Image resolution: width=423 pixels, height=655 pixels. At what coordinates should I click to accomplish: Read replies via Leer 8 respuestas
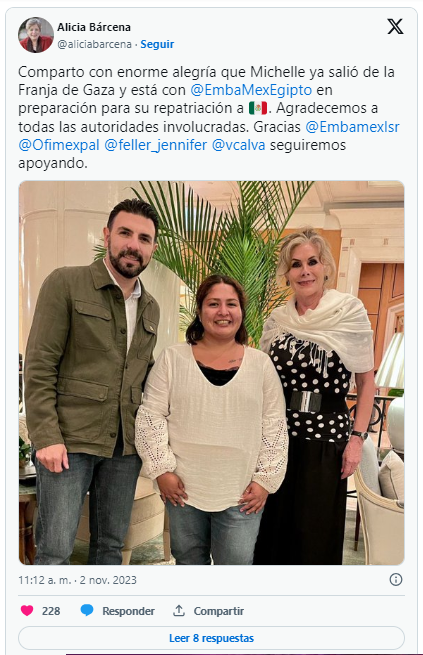point(211,638)
